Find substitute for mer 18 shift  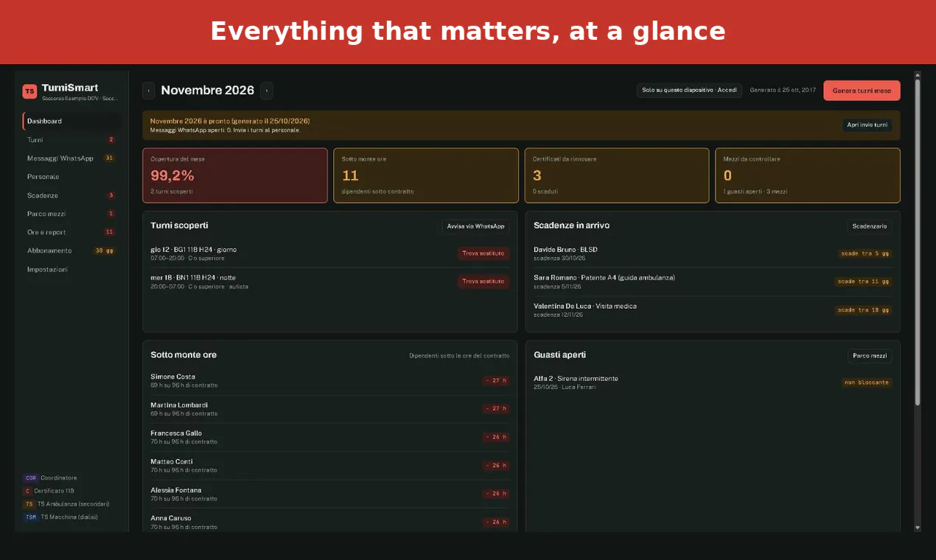coord(483,281)
